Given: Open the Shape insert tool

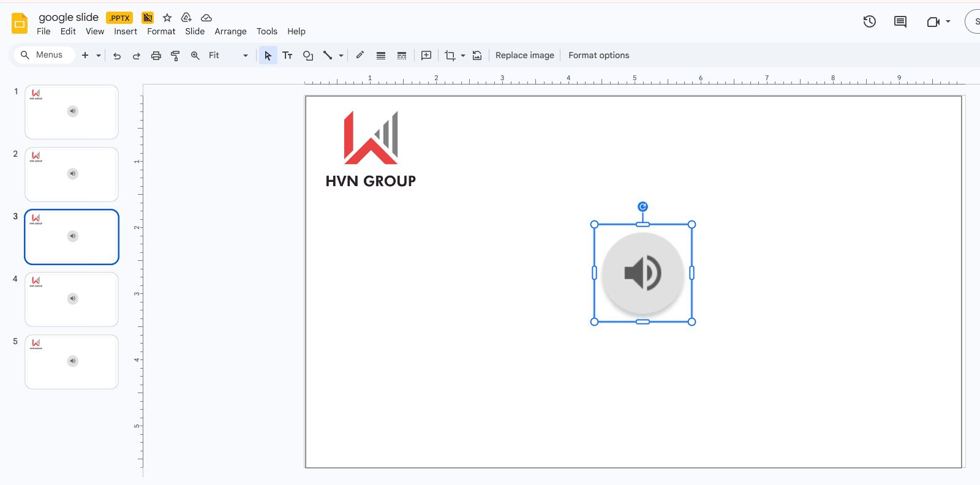Looking at the screenshot, I should tap(308, 56).
